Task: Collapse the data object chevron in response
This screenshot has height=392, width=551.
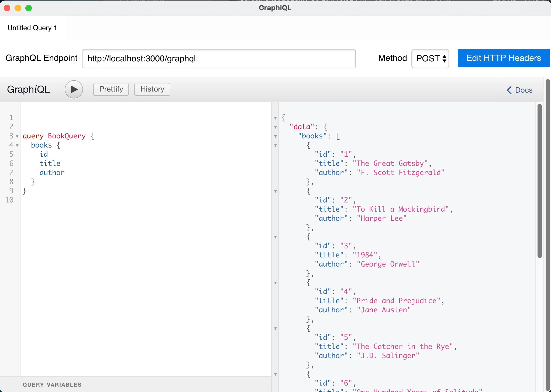Action: click(275, 127)
